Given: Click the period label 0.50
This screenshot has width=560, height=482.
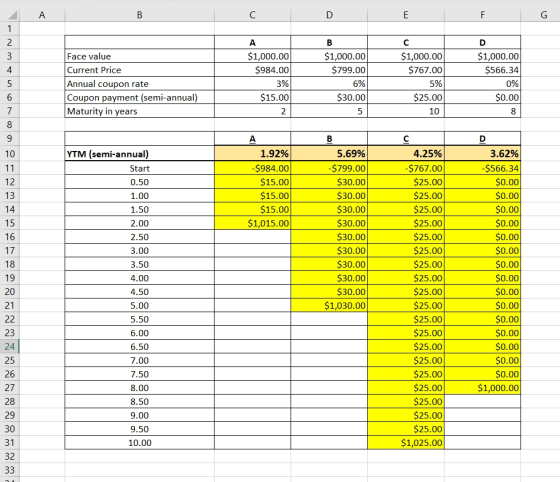Looking at the screenshot, I should tap(140, 182).
